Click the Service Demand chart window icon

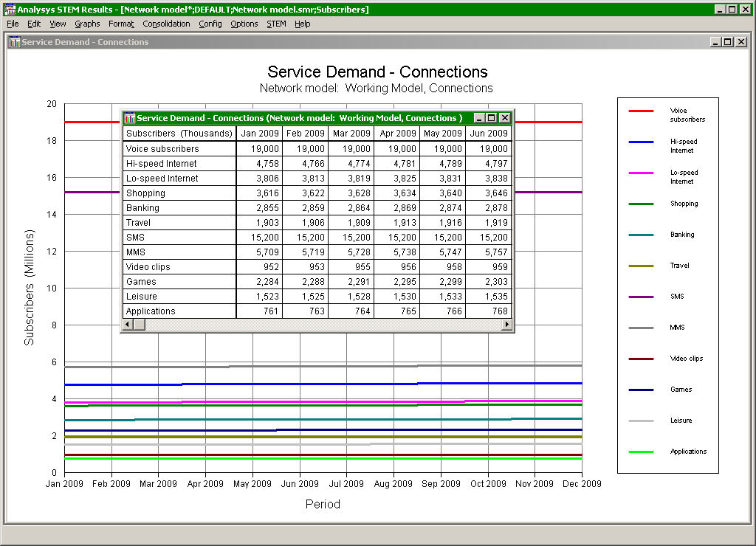point(15,42)
